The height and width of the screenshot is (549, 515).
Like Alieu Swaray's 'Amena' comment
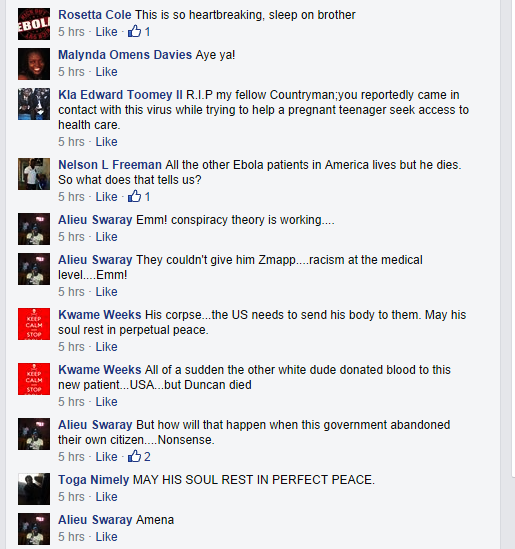click(x=106, y=536)
